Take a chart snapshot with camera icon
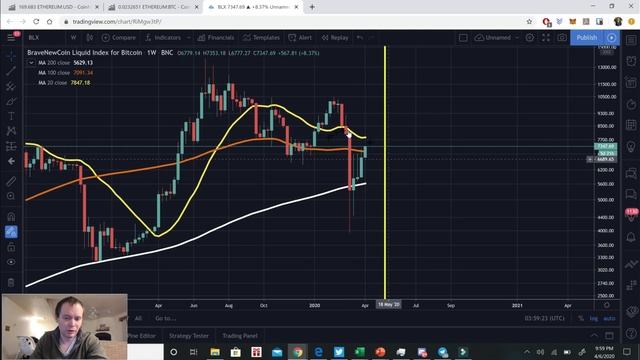 pos(562,38)
